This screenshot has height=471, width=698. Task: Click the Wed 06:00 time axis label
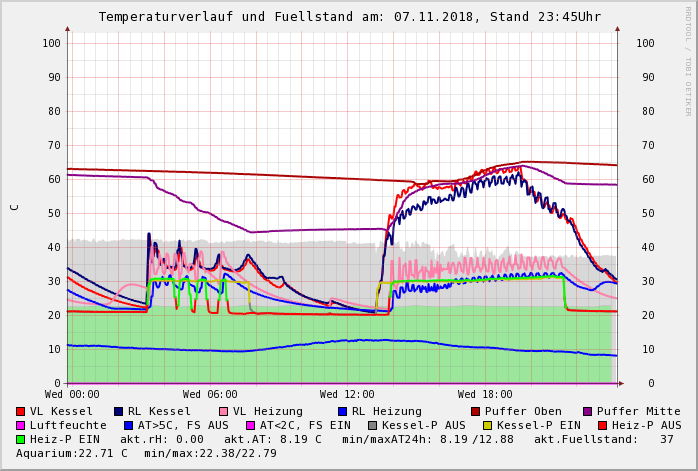210,395
